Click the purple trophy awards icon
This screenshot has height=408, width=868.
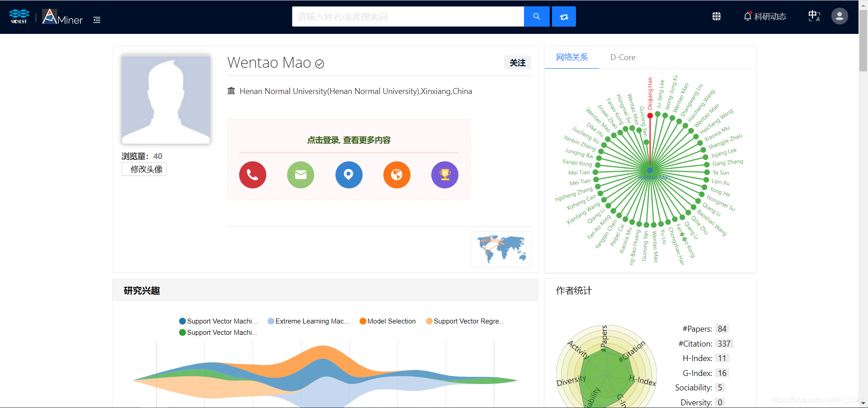445,175
